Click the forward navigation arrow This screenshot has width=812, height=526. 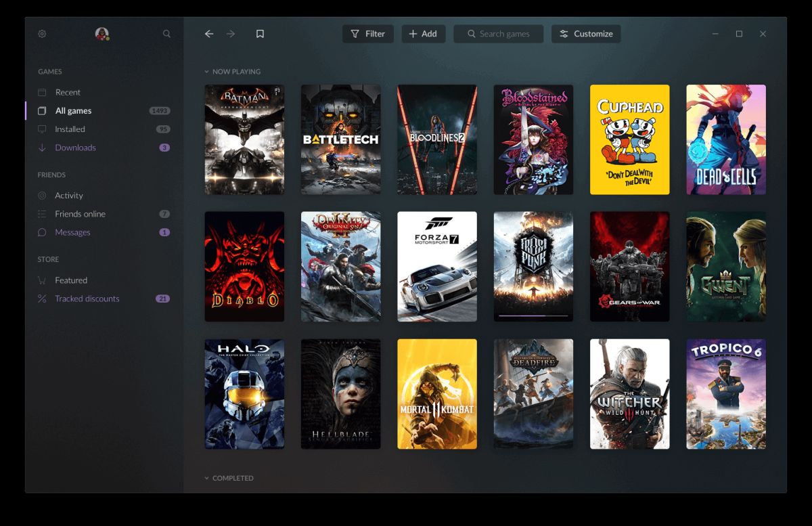(x=230, y=33)
